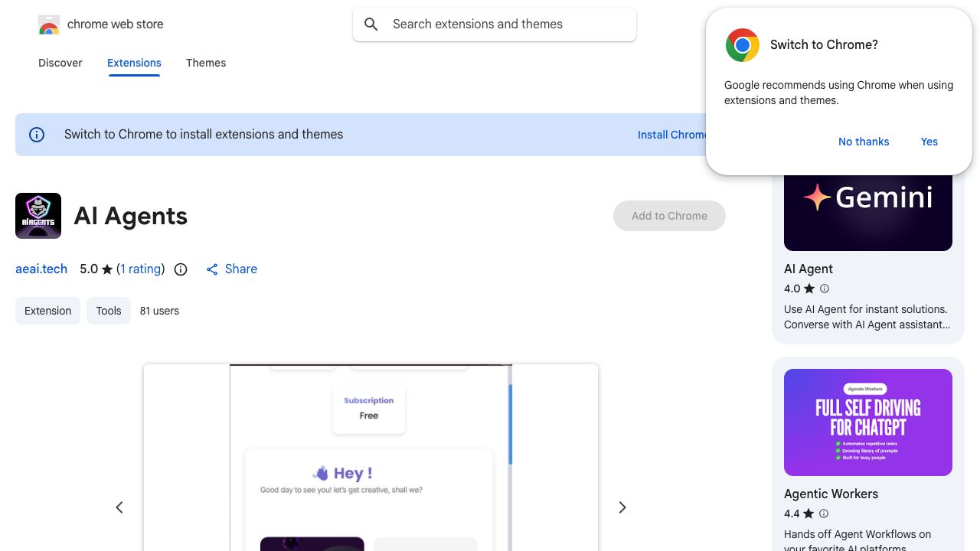Click 'Switch to Chrome to install extensions' banner text
980x551 pixels.
(x=204, y=135)
